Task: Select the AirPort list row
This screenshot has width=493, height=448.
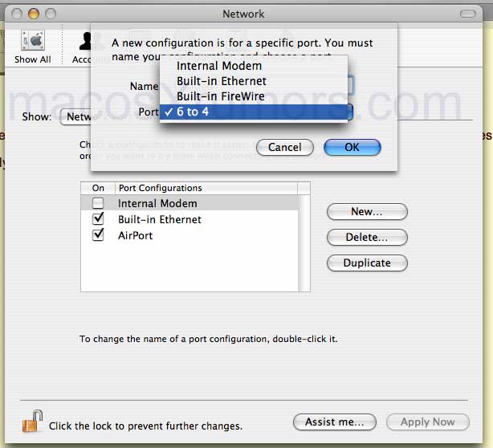Action: pyautogui.click(x=189, y=235)
